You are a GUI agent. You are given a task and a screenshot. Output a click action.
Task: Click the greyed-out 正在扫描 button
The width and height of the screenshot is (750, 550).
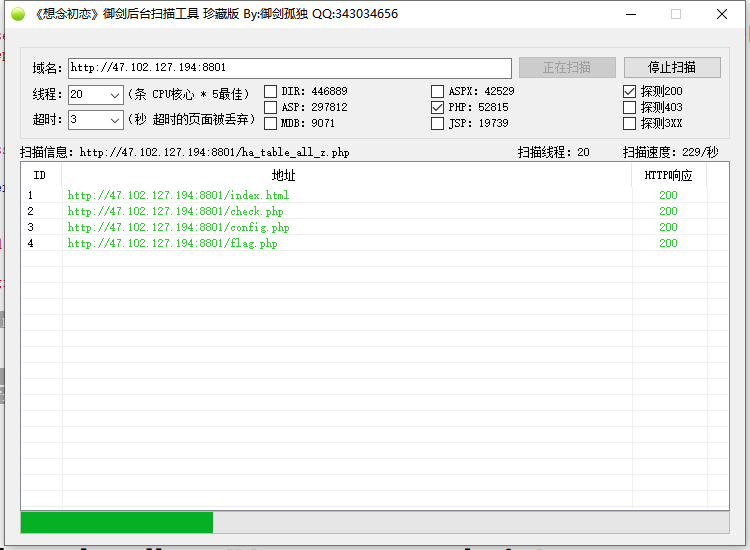[x=567, y=67]
